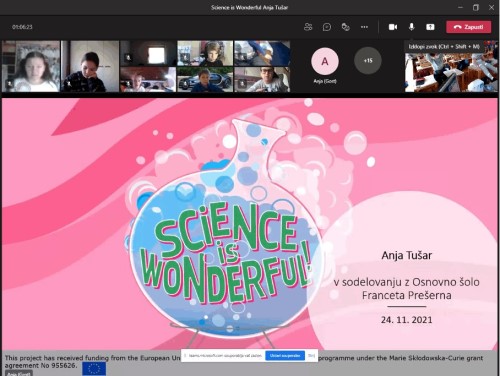Minimize the Teams meeting window
This screenshot has height=376, width=500.
[460, 7]
